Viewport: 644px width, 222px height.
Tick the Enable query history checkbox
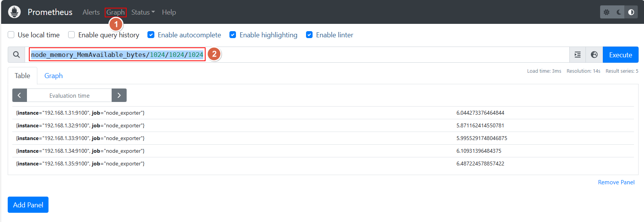click(x=72, y=35)
